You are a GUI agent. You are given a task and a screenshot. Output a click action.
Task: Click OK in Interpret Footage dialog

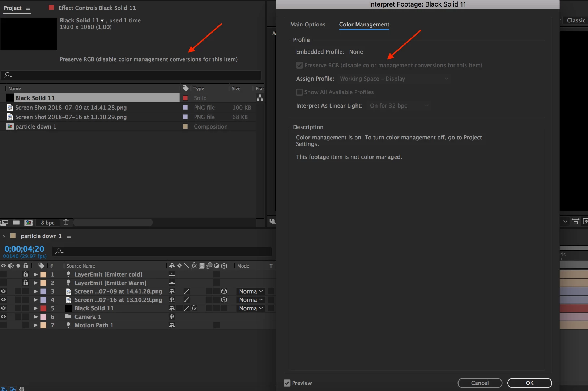tap(530, 383)
